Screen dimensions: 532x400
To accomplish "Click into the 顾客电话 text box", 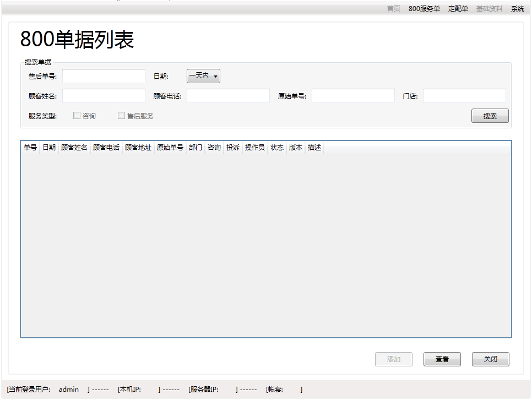I will (x=229, y=96).
